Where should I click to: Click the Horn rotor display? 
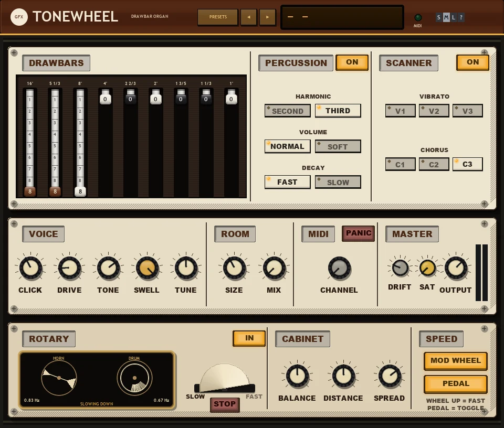coord(59,378)
